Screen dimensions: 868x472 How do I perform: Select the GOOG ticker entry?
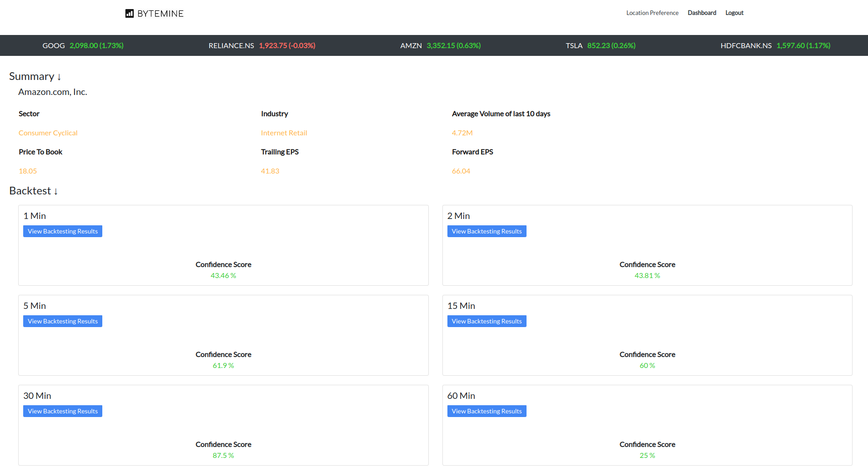pyautogui.click(x=83, y=45)
